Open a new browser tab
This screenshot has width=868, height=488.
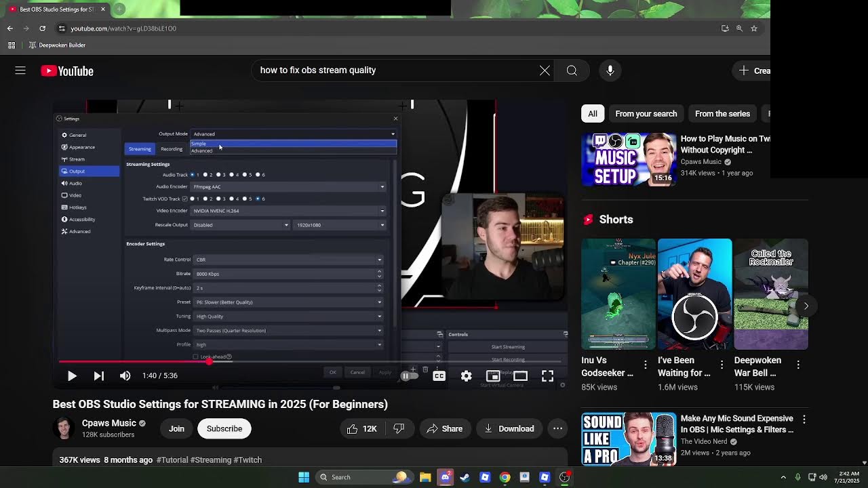point(119,9)
